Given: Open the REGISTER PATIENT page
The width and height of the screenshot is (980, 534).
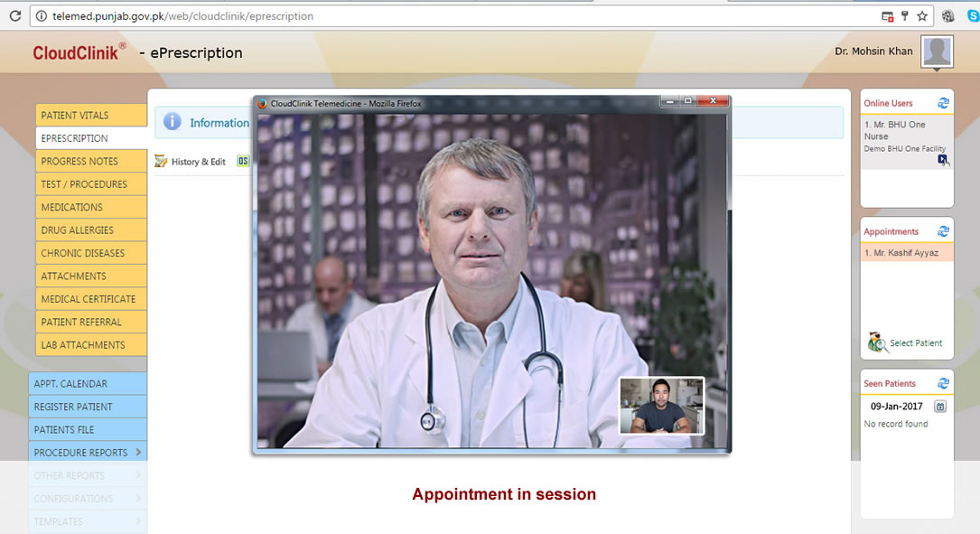Looking at the screenshot, I should (88, 406).
